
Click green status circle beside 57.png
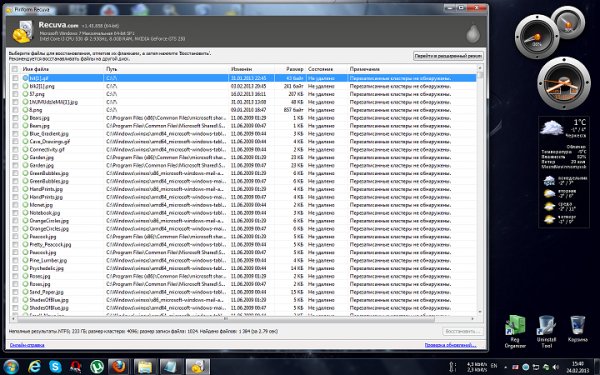(25, 94)
